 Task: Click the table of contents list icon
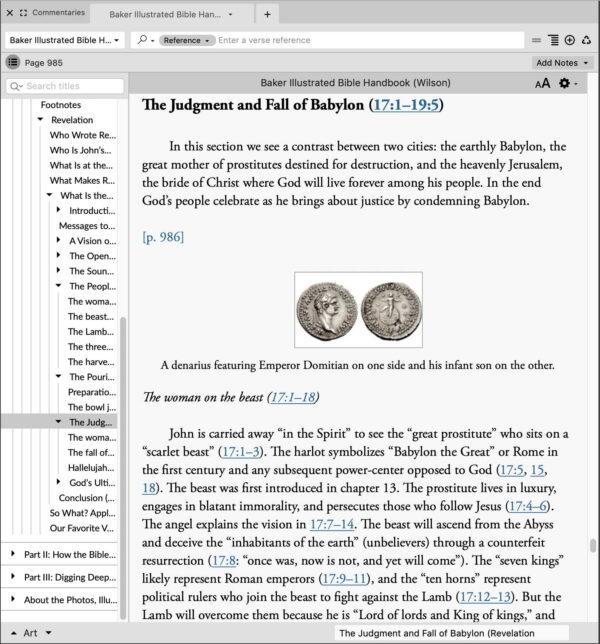[13, 62]
